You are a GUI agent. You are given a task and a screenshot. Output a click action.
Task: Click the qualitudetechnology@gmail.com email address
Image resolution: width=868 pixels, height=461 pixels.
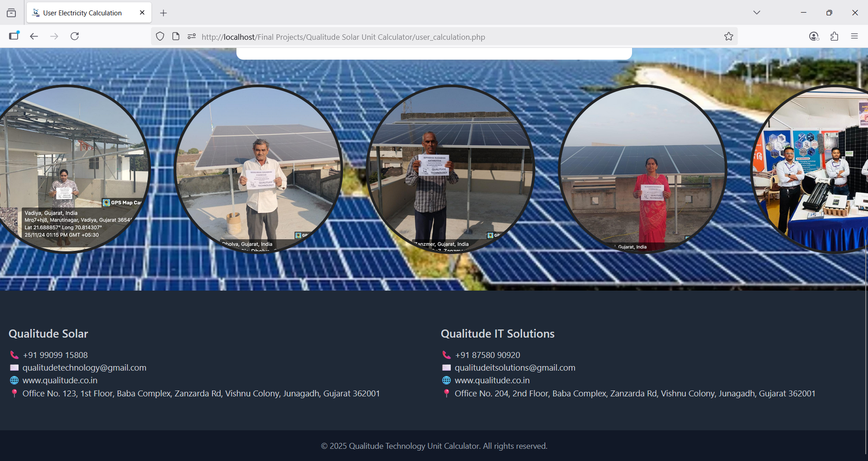84,368
